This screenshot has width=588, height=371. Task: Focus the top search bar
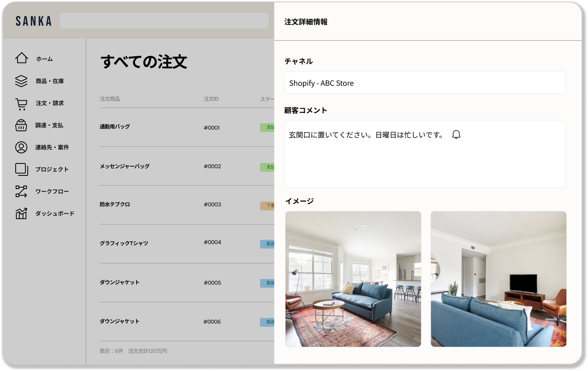pos(164,20)
